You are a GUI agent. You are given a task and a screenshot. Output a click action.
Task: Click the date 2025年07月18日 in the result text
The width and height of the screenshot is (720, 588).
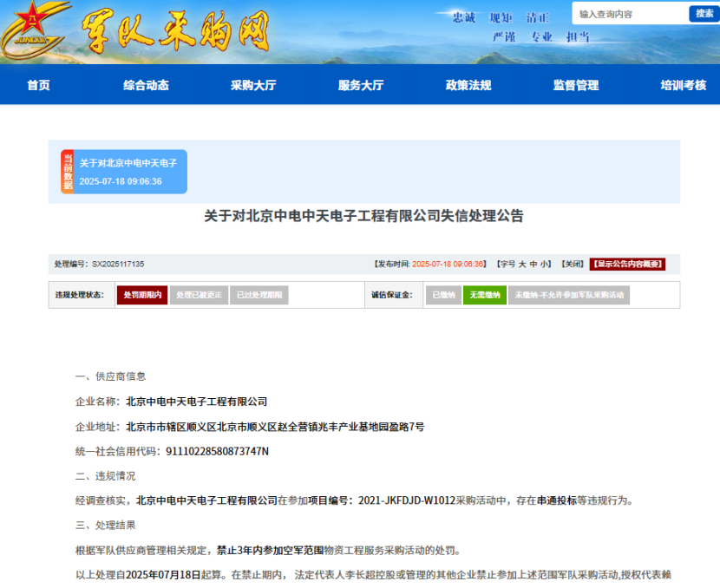pos(163,575)
